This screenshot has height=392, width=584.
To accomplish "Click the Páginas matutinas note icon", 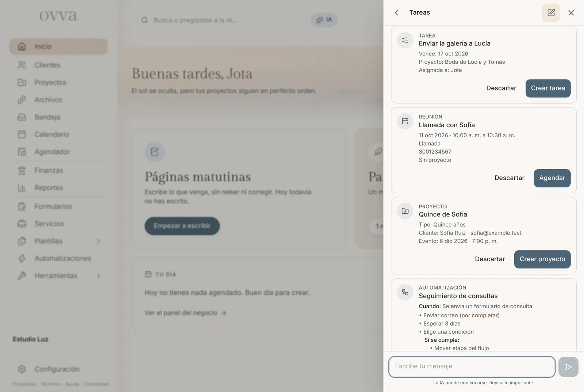I will click(155, 152).
